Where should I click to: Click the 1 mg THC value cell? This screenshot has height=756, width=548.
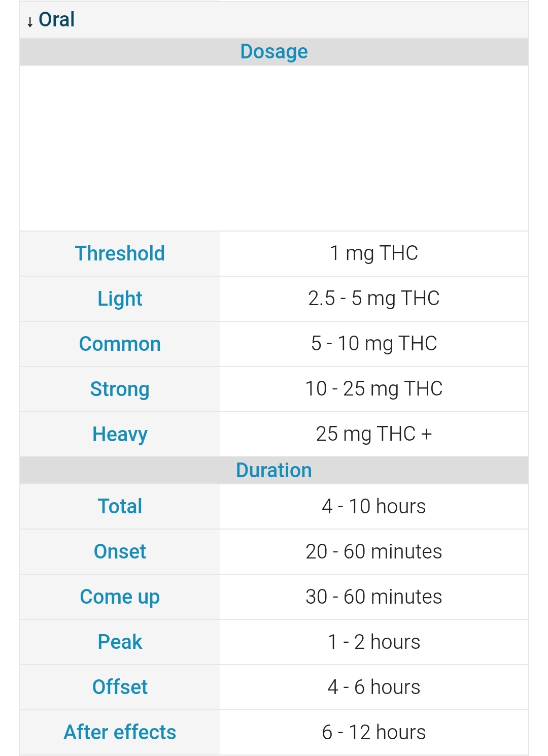pos(374,253)
